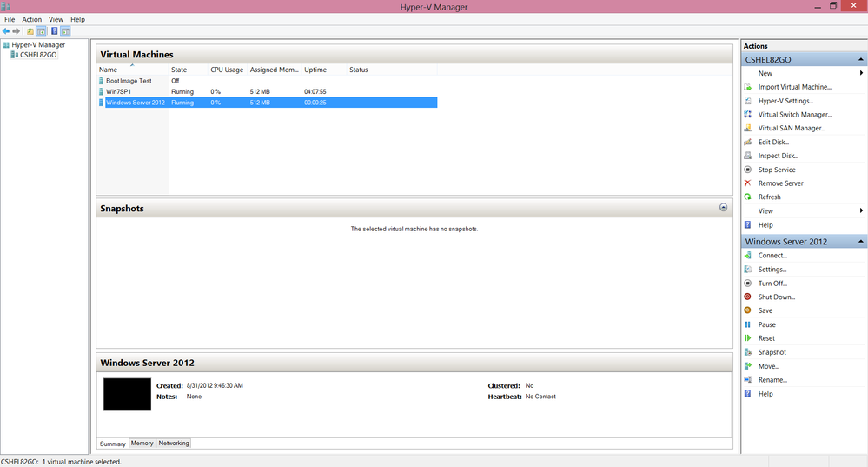Screen dimensions: 868x467
Task: Click the Turn Off icon
Action: coord(748,284)
